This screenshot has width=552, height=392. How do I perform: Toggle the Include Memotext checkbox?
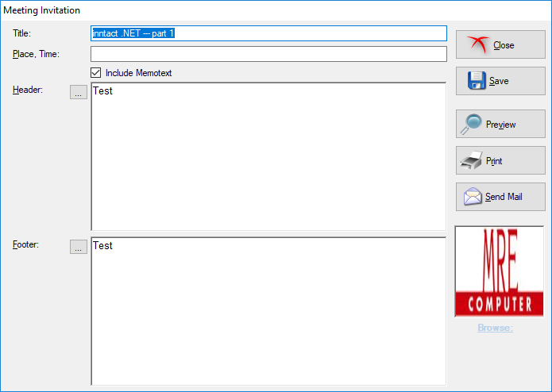(96, 73)
